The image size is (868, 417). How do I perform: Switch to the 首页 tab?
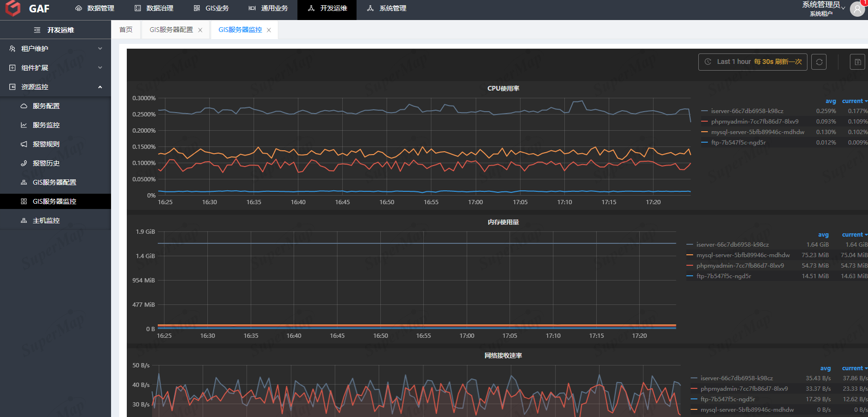tap(126, 30)
